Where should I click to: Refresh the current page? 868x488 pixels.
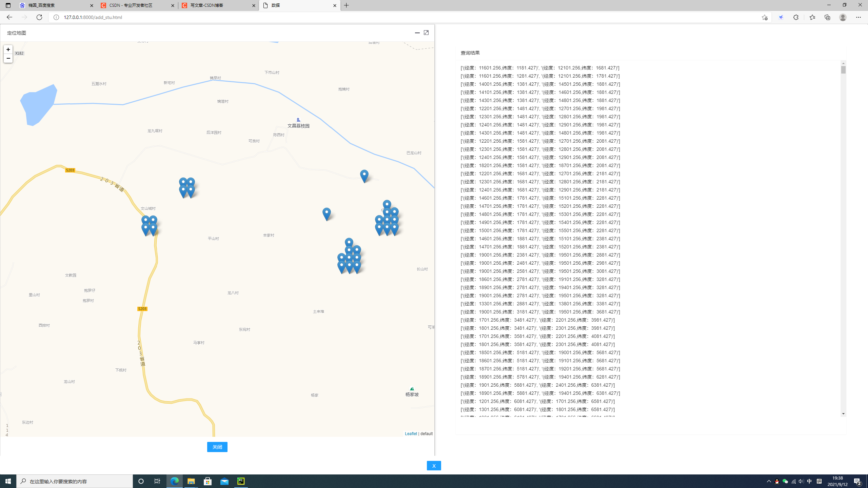pyautogui.click(x=39, y=17)
